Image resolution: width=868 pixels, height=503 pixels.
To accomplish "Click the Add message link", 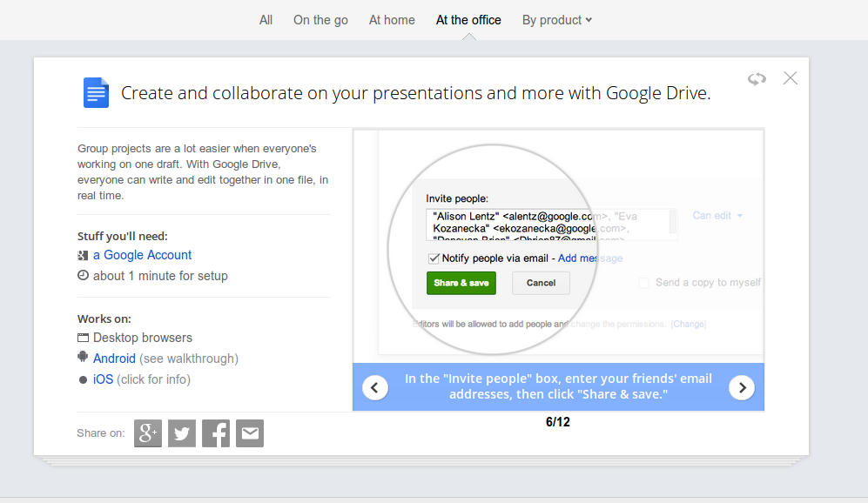I will click(590, 258).
